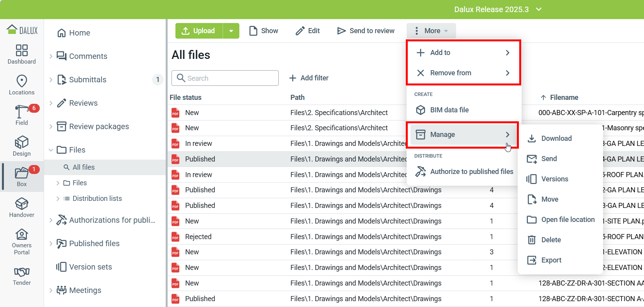Open the Tender handshake icon

[x=21, y=272]
